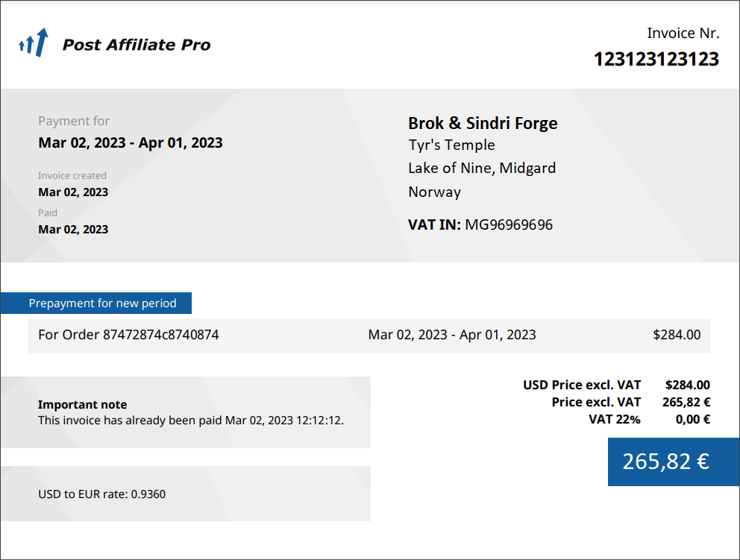
Task: Click the Post Affiliate Pro brand name
Action: [x=136, y=45]
